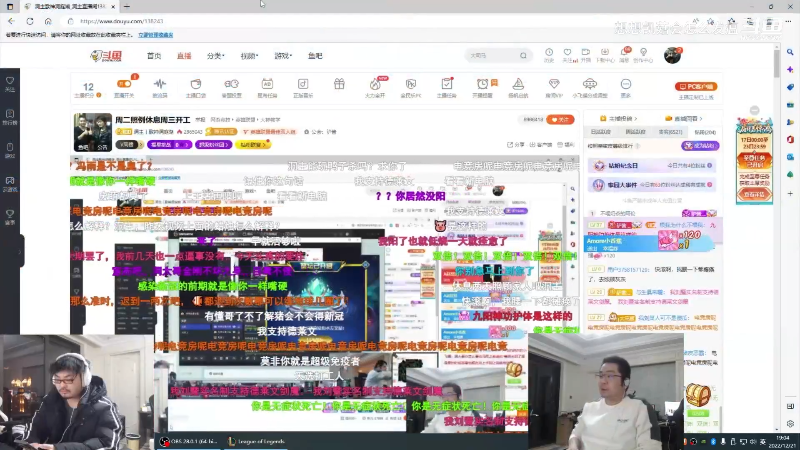
Task: Open the messages bell icon
Action: coord(624,55)
